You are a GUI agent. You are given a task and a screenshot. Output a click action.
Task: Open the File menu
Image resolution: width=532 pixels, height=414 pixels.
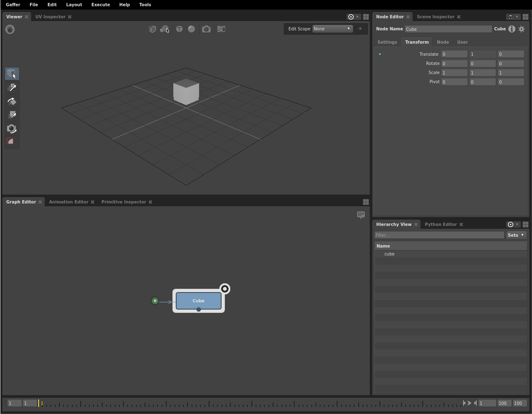click(x=34, y=5)
